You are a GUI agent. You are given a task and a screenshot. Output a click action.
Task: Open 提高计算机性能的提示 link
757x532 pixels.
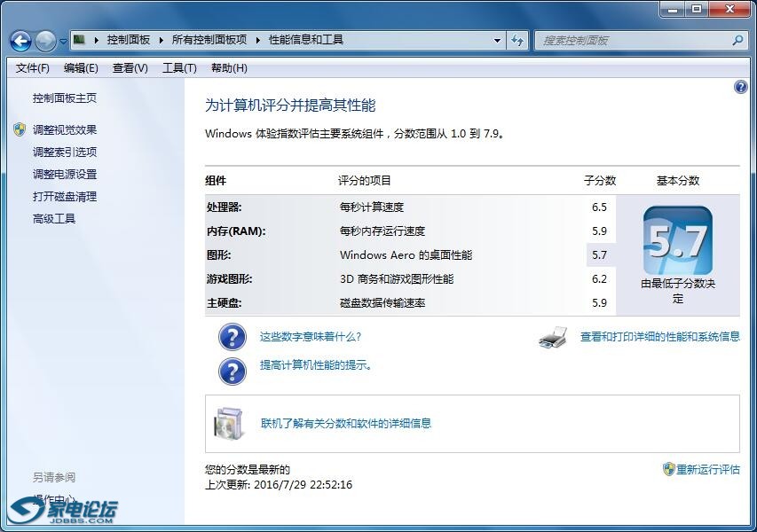[316, 365]
